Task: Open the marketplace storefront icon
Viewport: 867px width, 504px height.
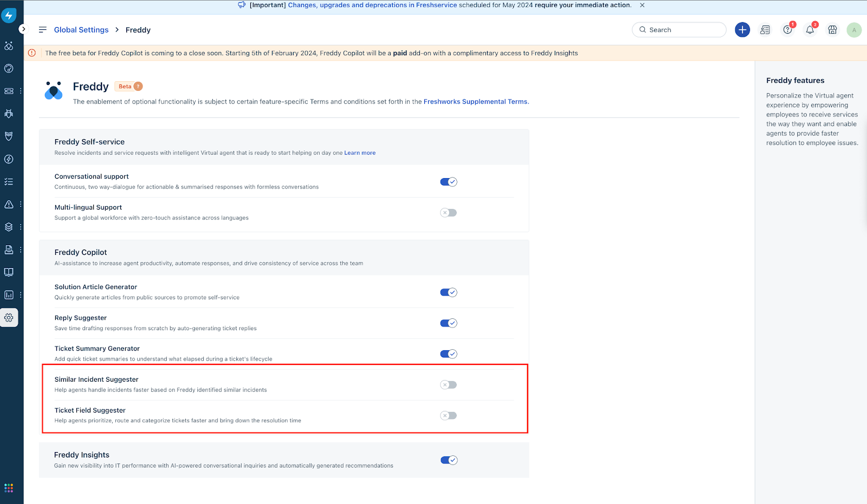Action: click(832, 30)
